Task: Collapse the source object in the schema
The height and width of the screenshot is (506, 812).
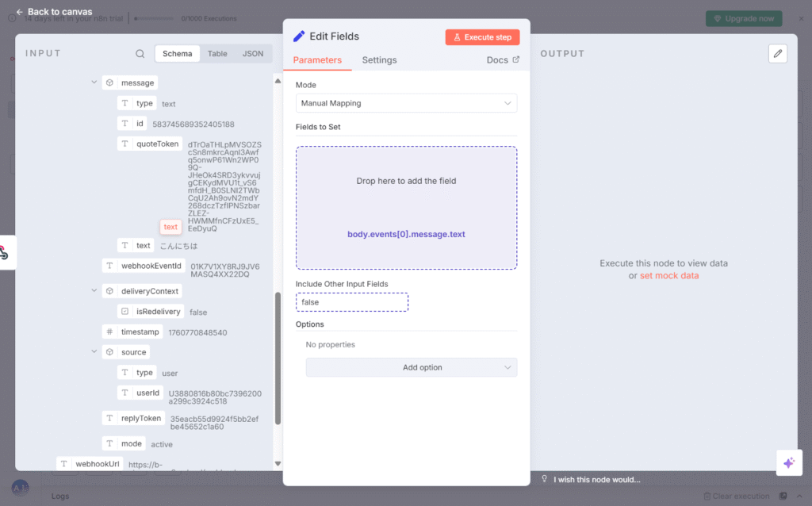Action: tap(94, 352)
